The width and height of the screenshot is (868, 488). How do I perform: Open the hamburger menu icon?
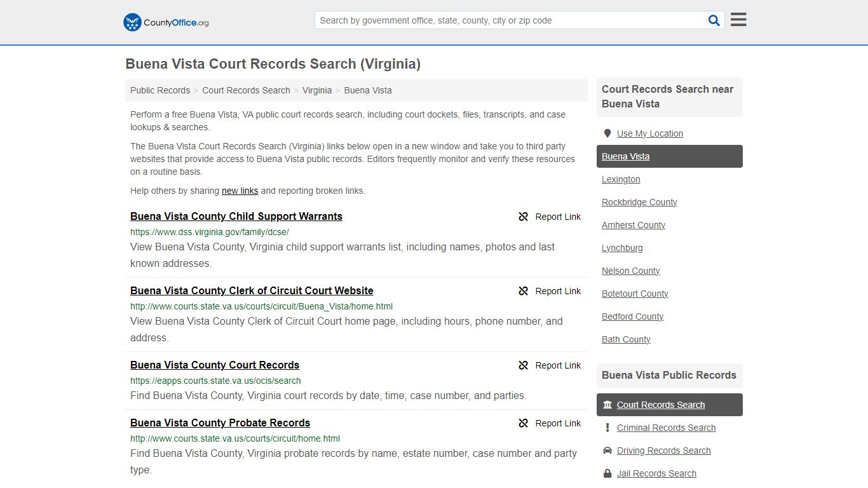pyautogui.click(x=738, y=20)
